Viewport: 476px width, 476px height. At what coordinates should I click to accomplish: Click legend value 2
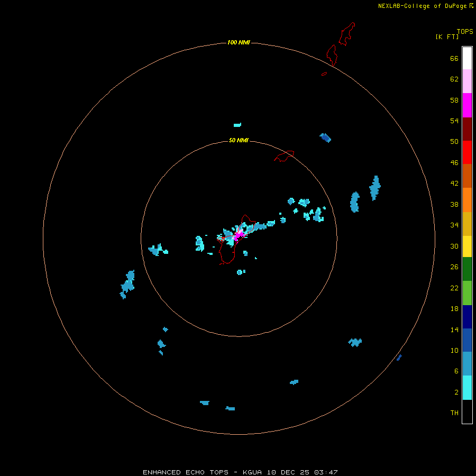(x=456, y=392)
